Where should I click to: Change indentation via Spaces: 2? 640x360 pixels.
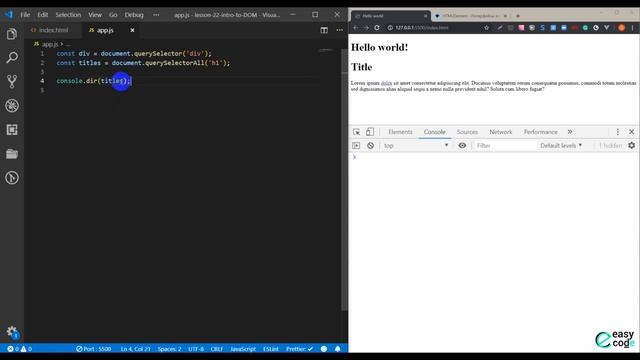(169, 349)
